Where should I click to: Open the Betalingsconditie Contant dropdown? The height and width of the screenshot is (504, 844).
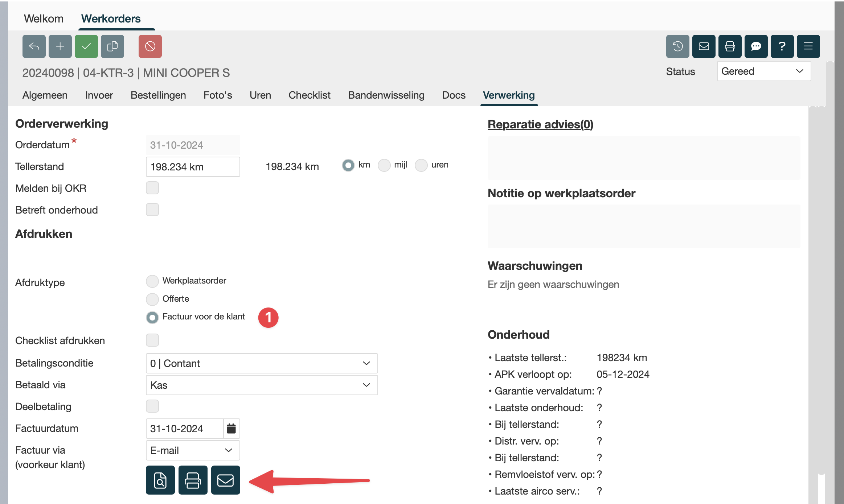pos(261,363)
